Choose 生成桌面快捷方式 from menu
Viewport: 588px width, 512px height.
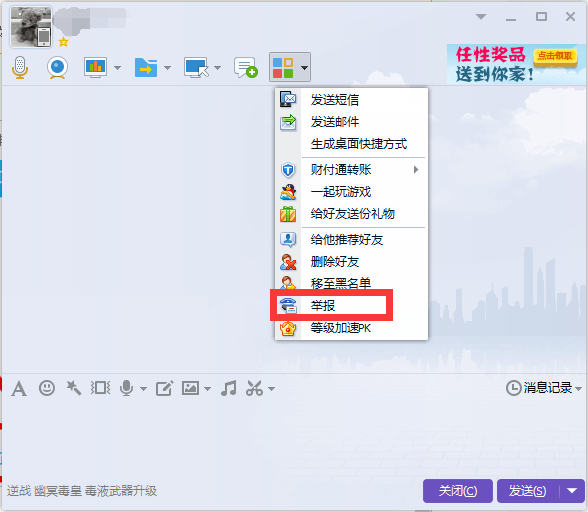(x=351, y=144)
